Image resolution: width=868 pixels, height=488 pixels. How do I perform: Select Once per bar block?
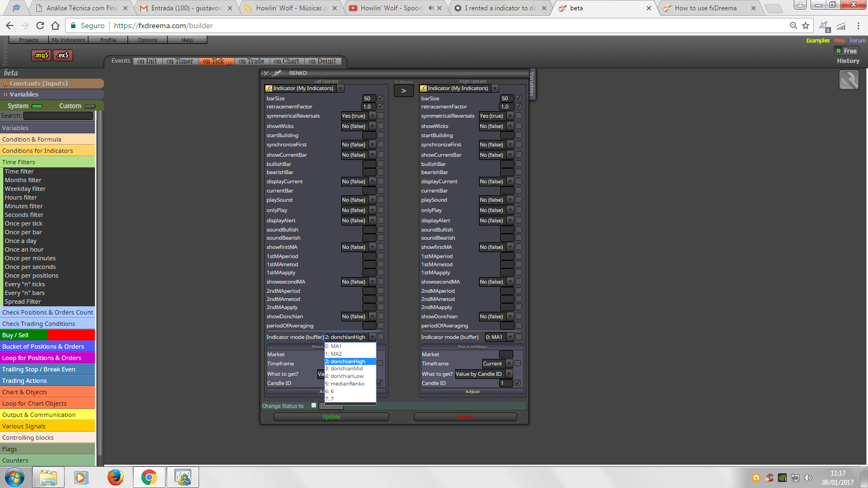(23, 232)
